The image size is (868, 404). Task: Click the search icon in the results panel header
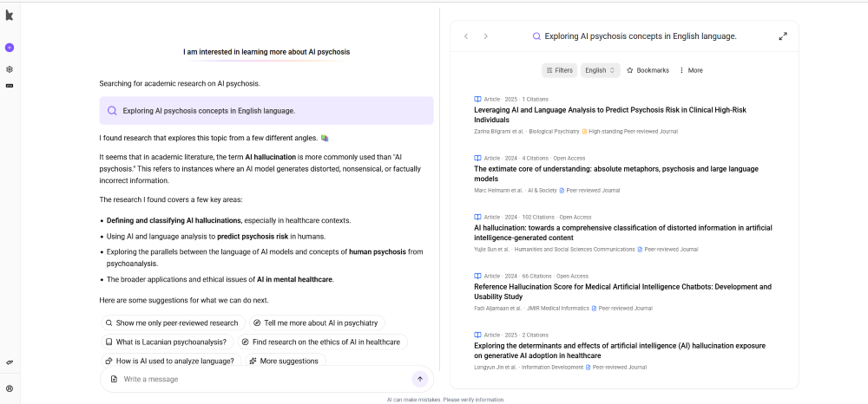[x=536, y=36]
